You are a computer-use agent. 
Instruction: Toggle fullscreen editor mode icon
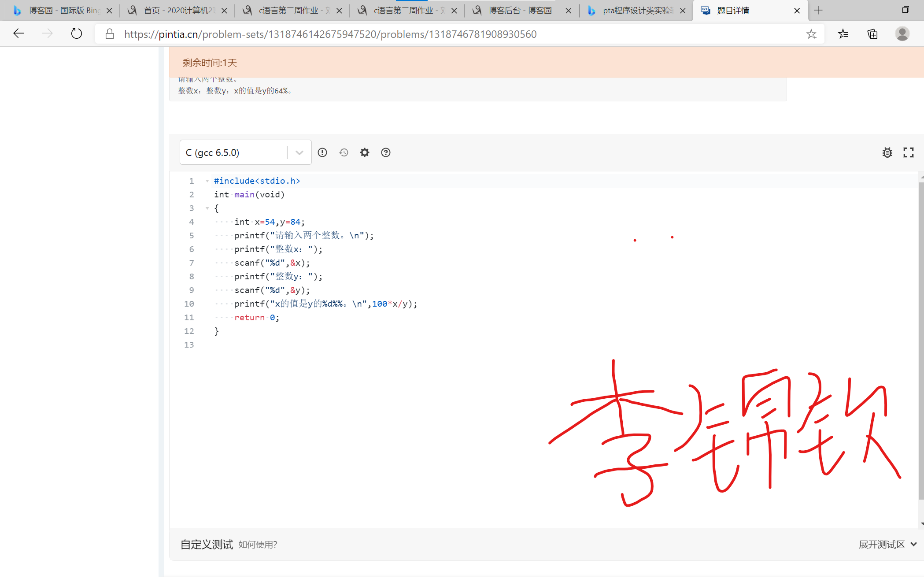(908, 152)
